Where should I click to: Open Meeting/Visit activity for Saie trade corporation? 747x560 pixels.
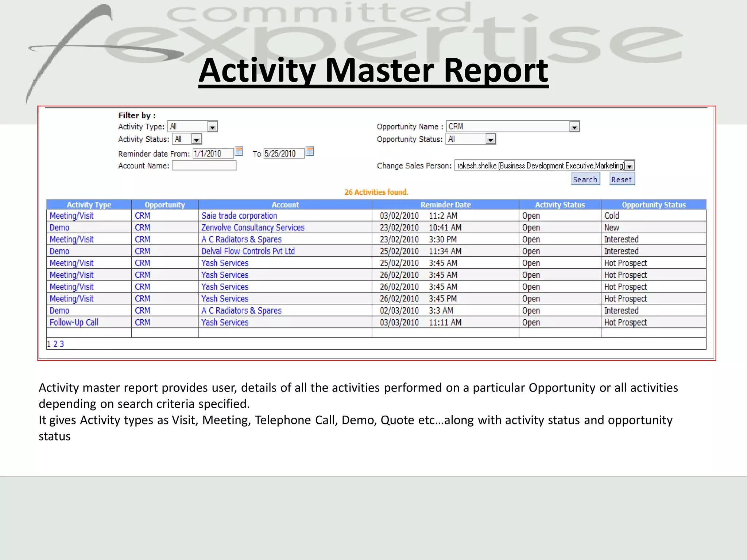(71, 216)
